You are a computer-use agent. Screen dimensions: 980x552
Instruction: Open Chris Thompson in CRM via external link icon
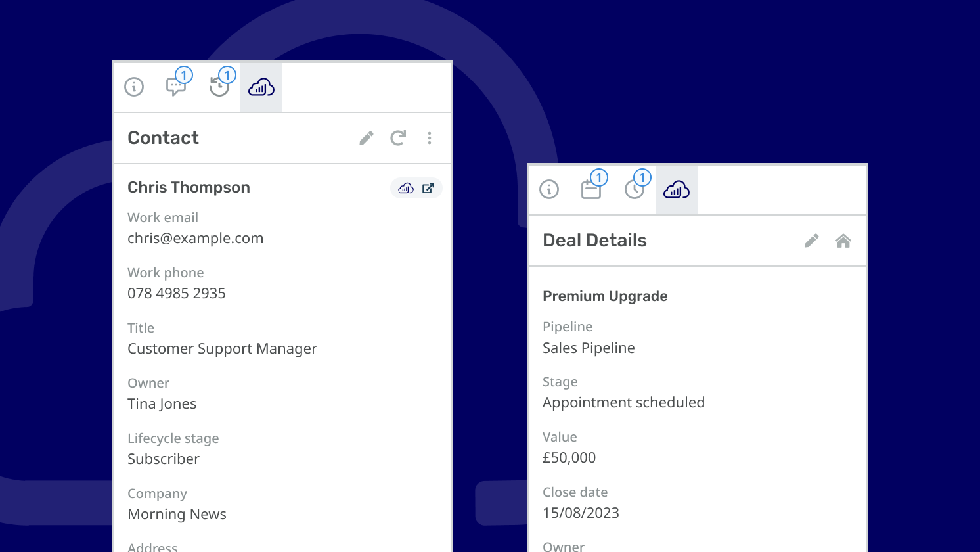tap(428, 188)
